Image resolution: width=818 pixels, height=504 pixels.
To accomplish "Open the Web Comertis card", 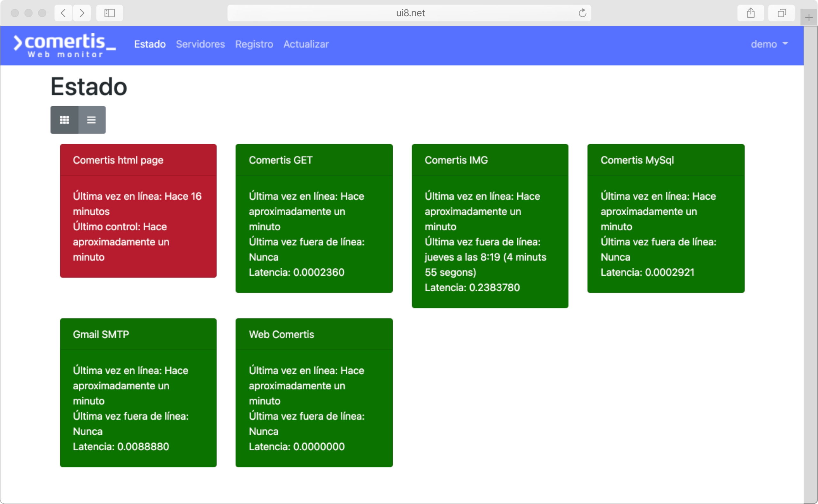I will 314,393.
